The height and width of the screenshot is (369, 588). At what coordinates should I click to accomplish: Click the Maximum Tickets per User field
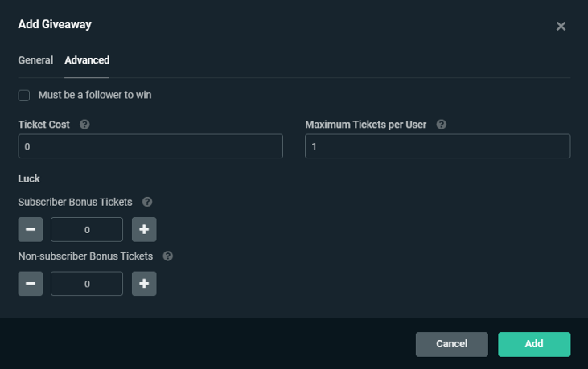[438, 146]
